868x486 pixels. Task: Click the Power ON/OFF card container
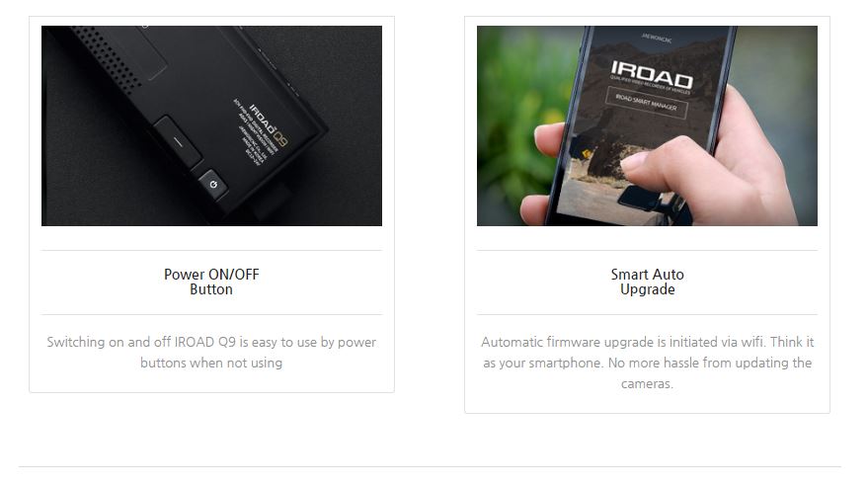coord(211,204)
